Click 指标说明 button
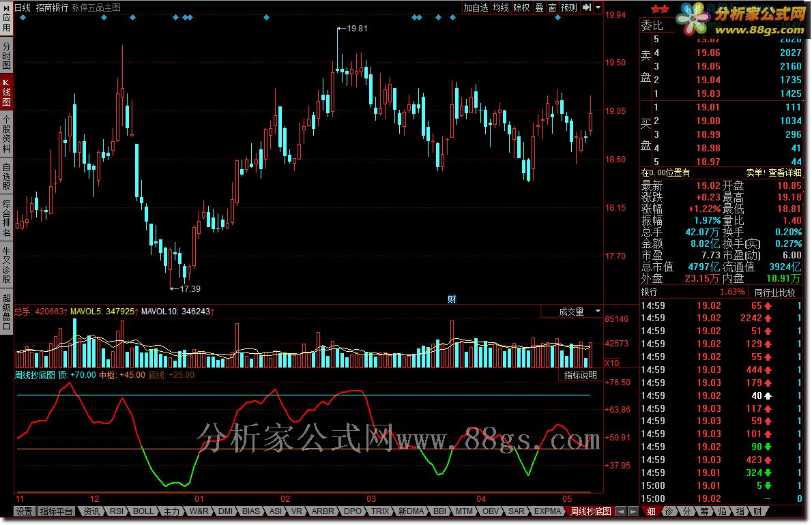Screen dimensions: 812x525 (581, 375)
